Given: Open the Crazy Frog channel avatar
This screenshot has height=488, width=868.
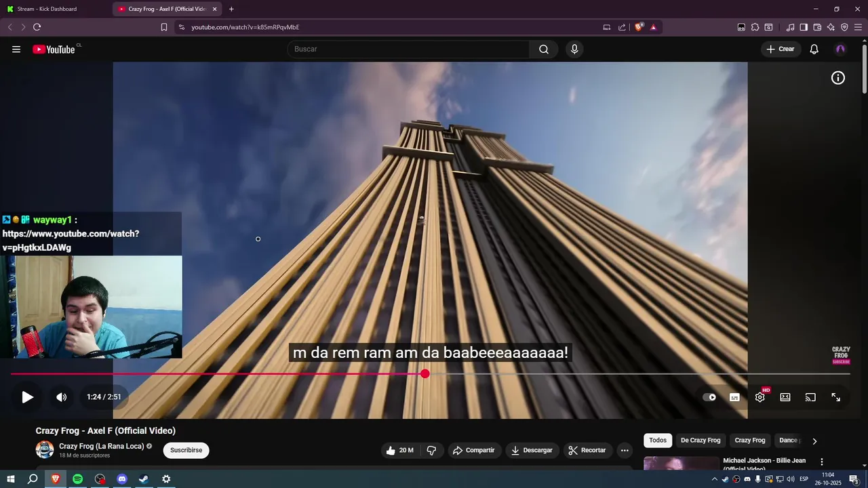Looking at the screenshot, I should pyautogui.click(x=45, y=450).
